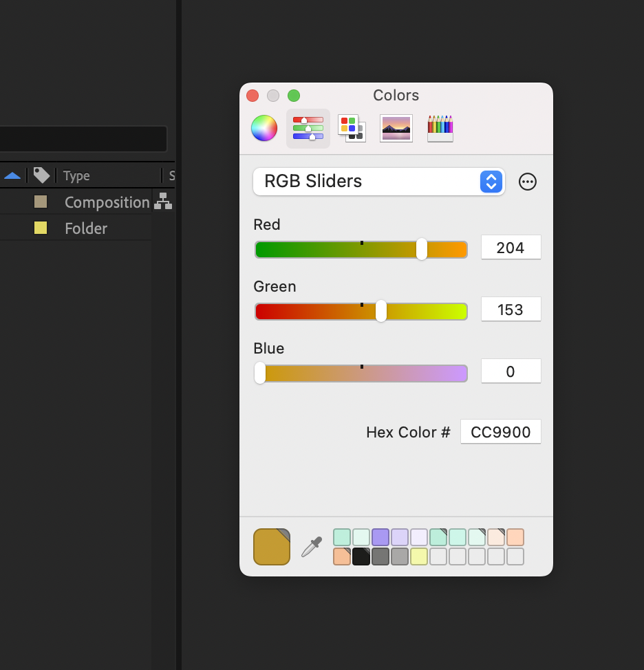
Task: Click the current gold color well
Action: click(271, 546)
